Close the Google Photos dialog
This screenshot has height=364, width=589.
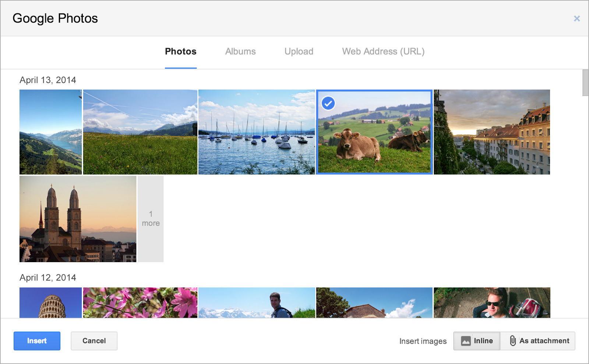click(577, 18)
